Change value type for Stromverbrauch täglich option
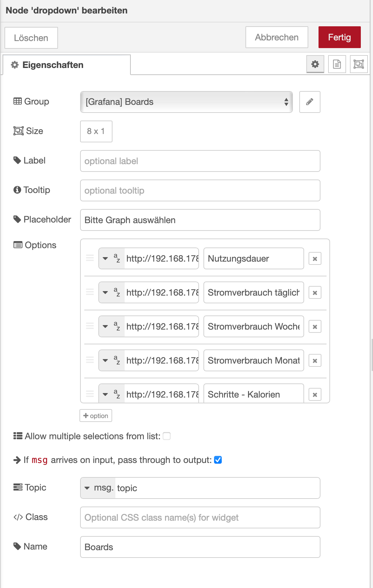The image size is (373, 588). coord(111,292)
